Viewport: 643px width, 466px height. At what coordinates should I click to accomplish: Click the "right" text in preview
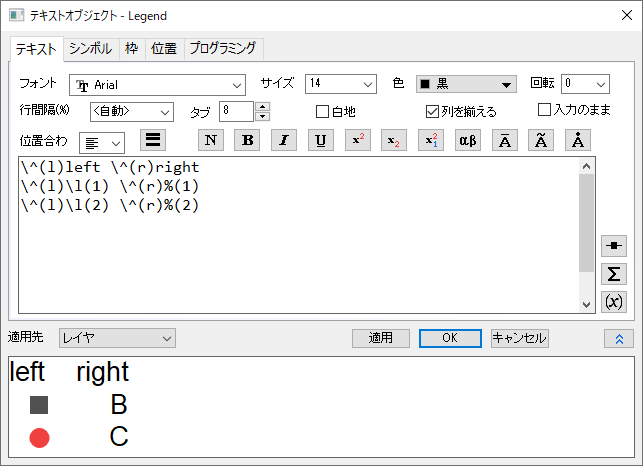point(103,372)
